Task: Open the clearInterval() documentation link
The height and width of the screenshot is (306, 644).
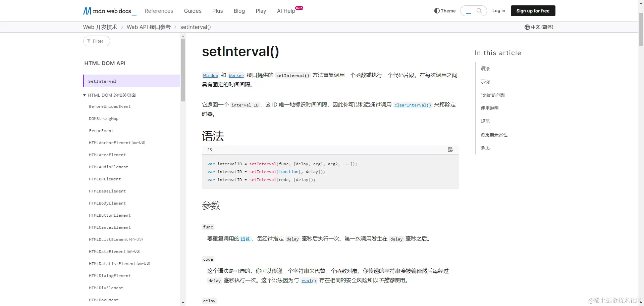Action: [x=413, y=105]
